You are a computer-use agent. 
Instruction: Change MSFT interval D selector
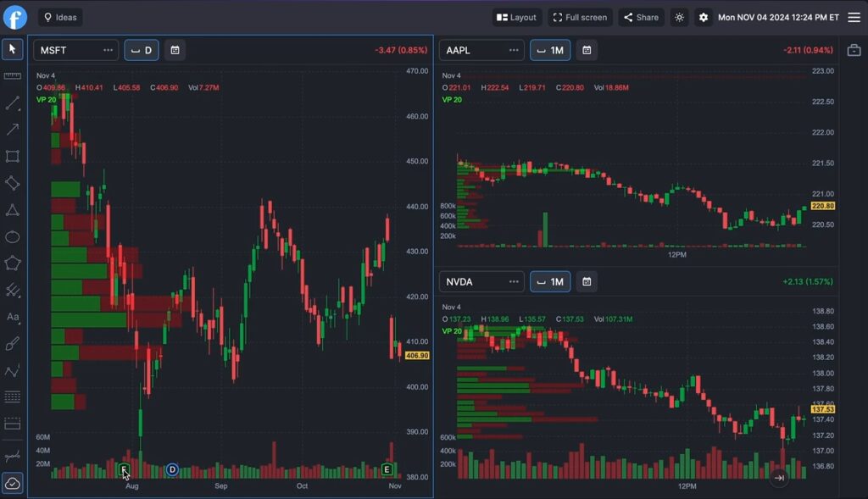tap(142, 50)
